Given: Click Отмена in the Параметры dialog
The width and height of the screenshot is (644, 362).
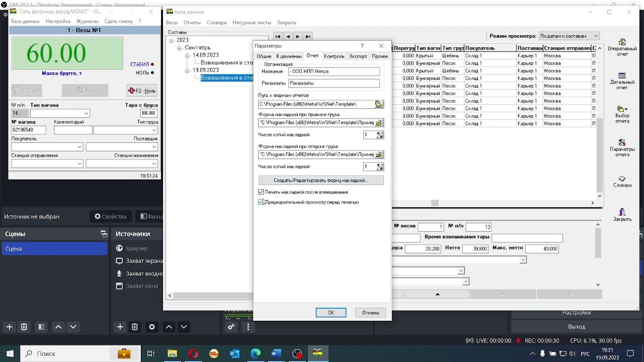Looking at the screenshot, I should pos(371,313).
